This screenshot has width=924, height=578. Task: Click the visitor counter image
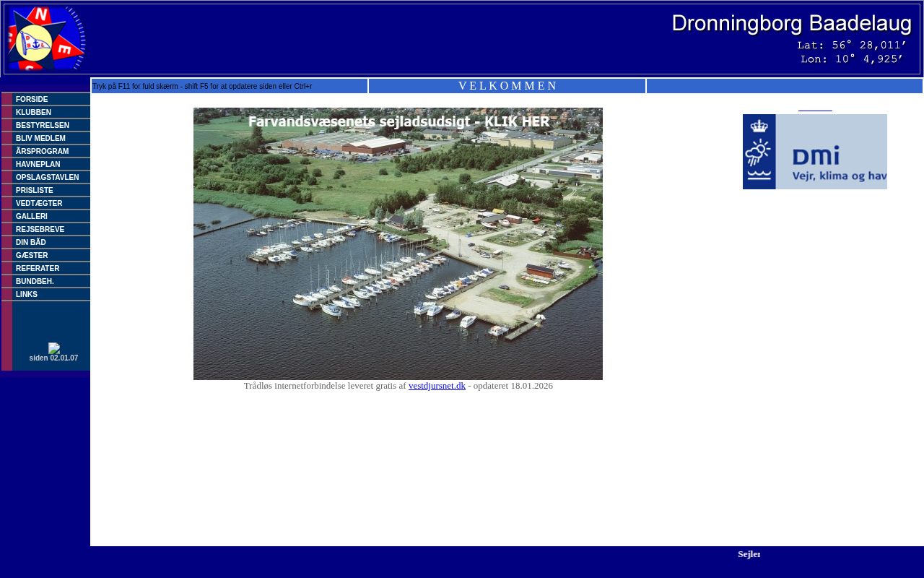click(x=54, y=348)
